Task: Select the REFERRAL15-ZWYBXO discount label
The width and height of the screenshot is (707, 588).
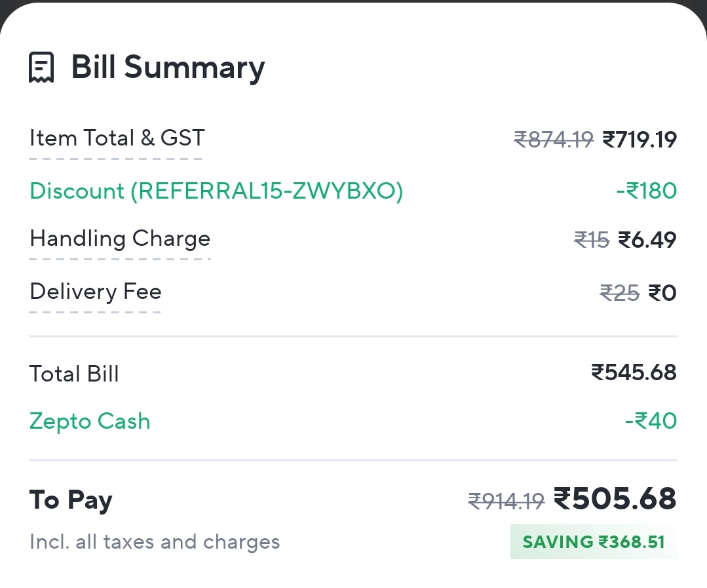Action: coord(216,191)
